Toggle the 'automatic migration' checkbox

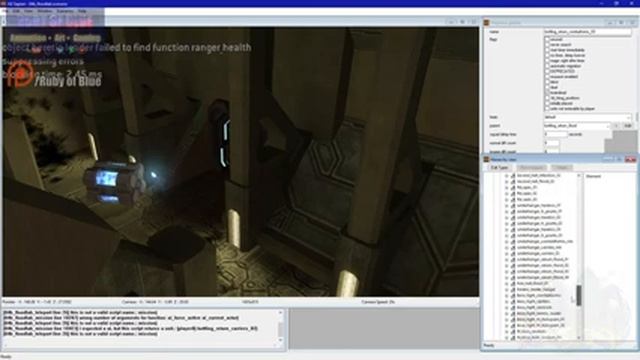pyautogui.click(x=547, y=66)
